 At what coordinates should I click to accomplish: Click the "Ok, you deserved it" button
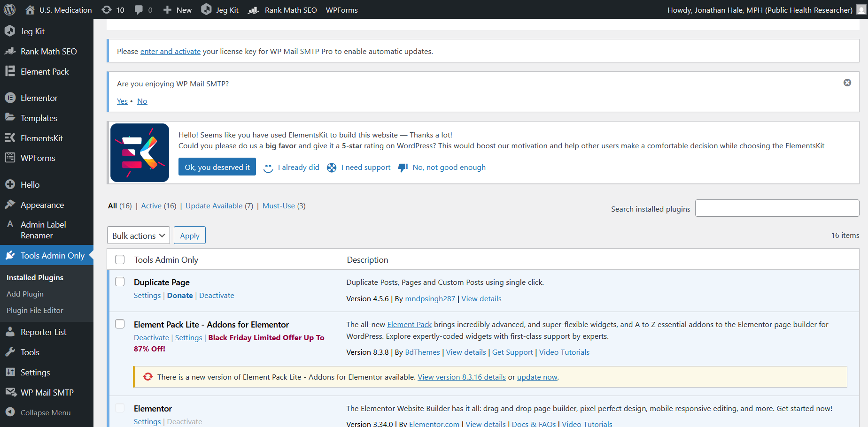pos(217,167)
